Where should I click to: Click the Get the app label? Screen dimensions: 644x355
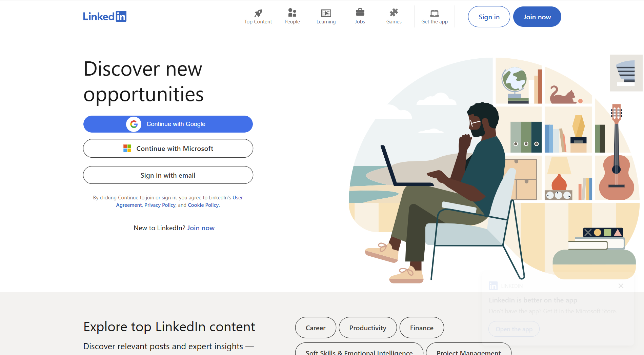[x=435, y=22]
